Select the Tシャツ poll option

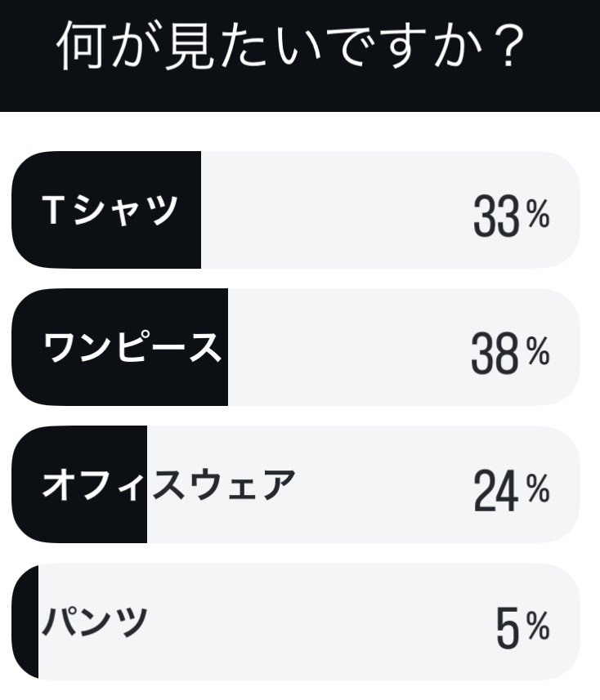pyautogui.click(x=296, y=210)
